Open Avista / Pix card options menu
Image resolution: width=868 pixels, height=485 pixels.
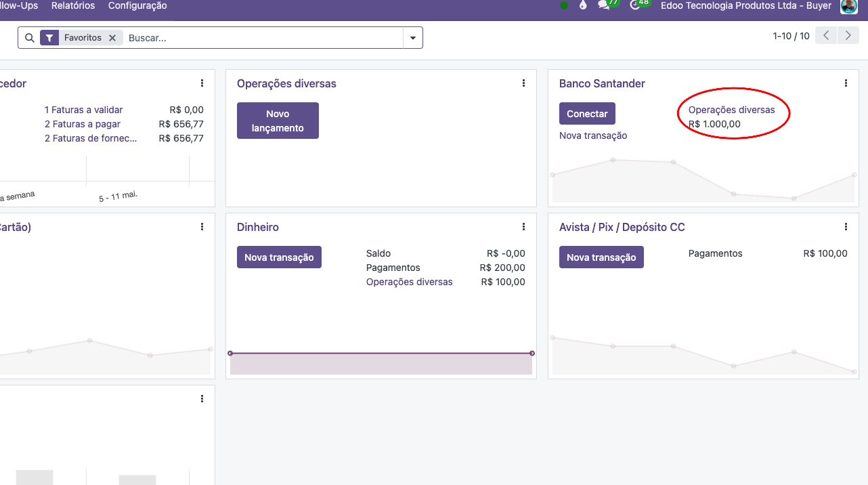pyautogui.click(x=846, y=227)
